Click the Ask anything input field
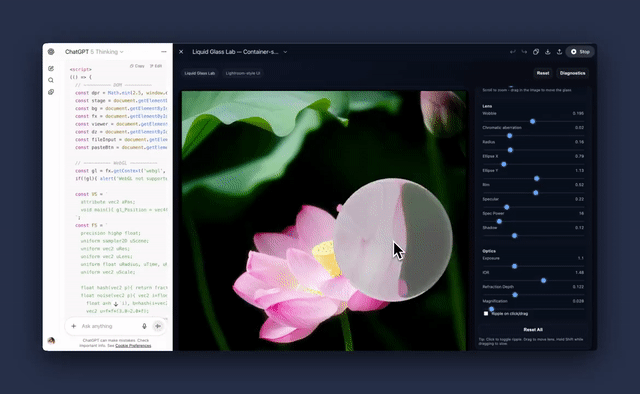The image size is (640, 394). point(109,326)
